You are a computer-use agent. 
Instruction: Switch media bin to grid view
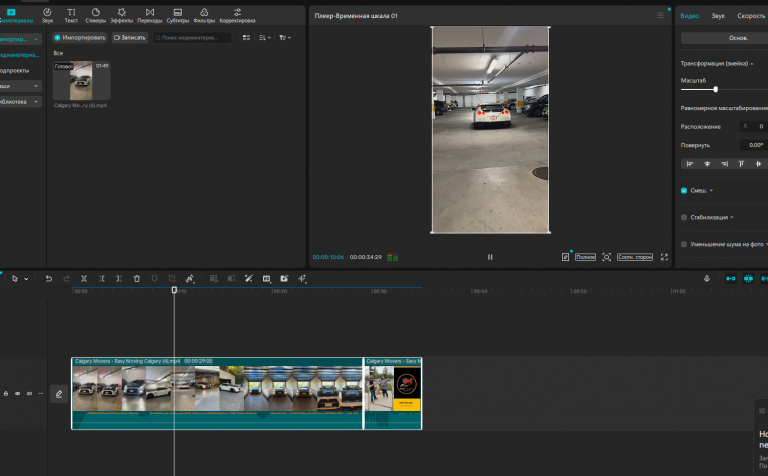[x=246, y=38]
